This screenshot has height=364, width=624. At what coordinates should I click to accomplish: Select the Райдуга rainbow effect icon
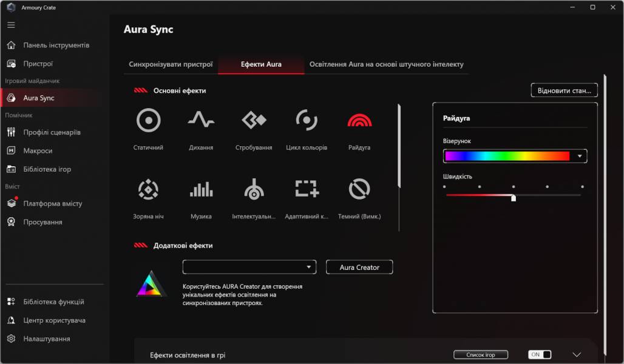(x=359, y=120)
